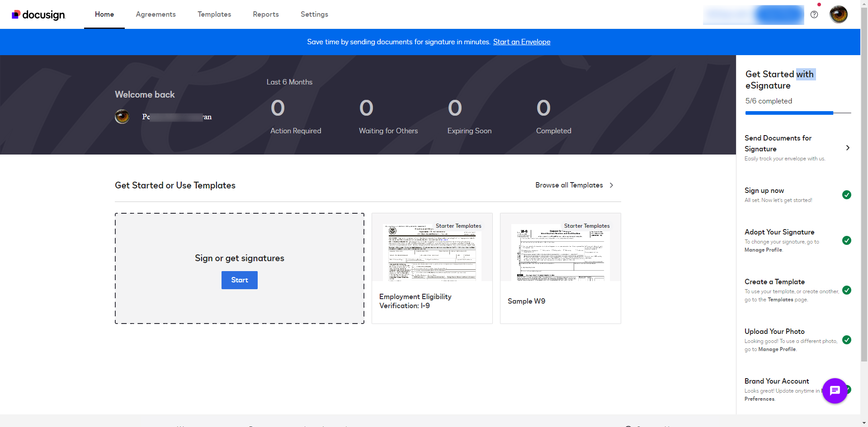
Task: Open Manage Profile link under Adopt Your Signature
Action: [764, 250]
